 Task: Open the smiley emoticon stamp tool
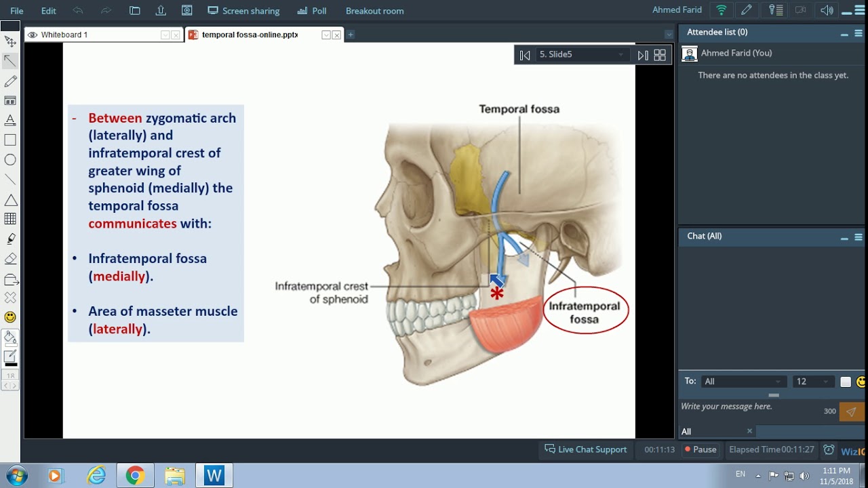click(10, 317)
